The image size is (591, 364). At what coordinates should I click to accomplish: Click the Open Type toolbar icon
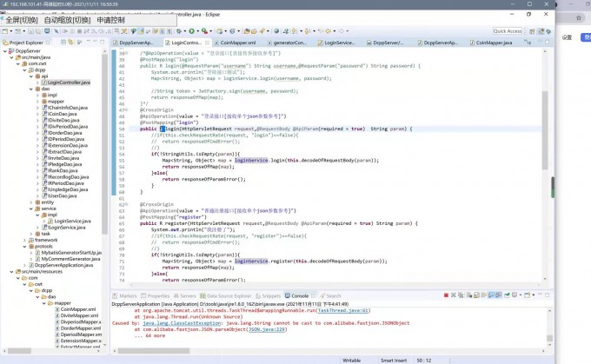pos(247,31)
